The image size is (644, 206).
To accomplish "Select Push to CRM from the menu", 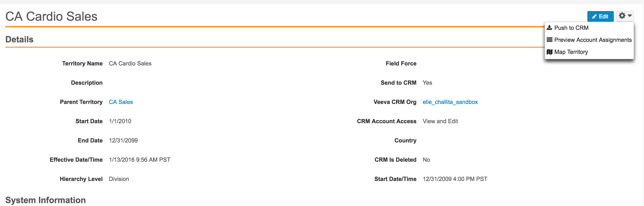I will tap(571, 28).
